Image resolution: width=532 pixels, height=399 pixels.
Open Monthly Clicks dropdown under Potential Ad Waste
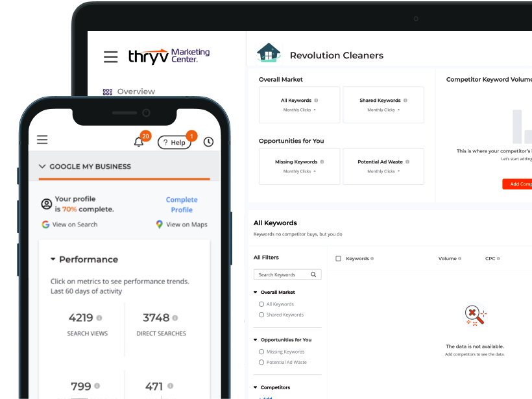(x=383, y=171)
